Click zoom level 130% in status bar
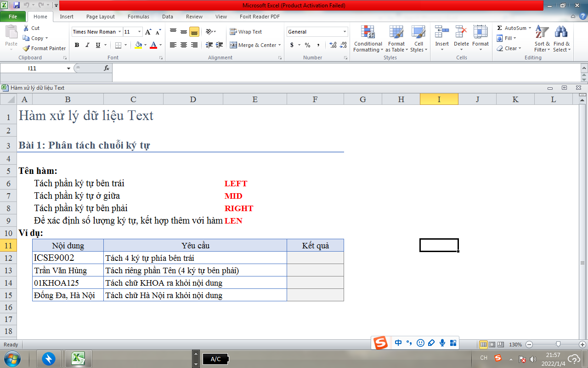588x368 pixels. point(515,345)
